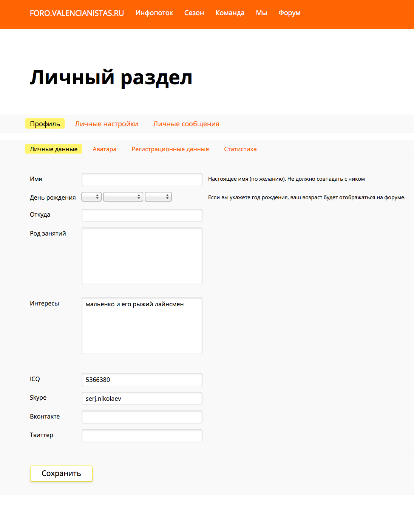The height and width of the screenshot is (532, 414).
Task: Open the Личные настройки tab
Action: tap(107, 124)
